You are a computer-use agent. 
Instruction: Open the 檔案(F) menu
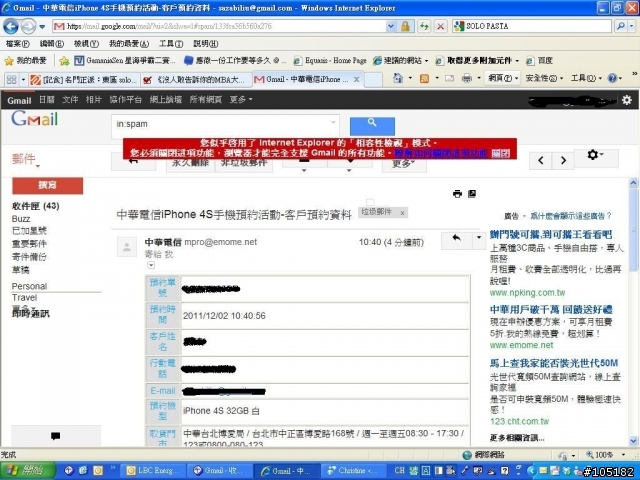coord(18,44)
